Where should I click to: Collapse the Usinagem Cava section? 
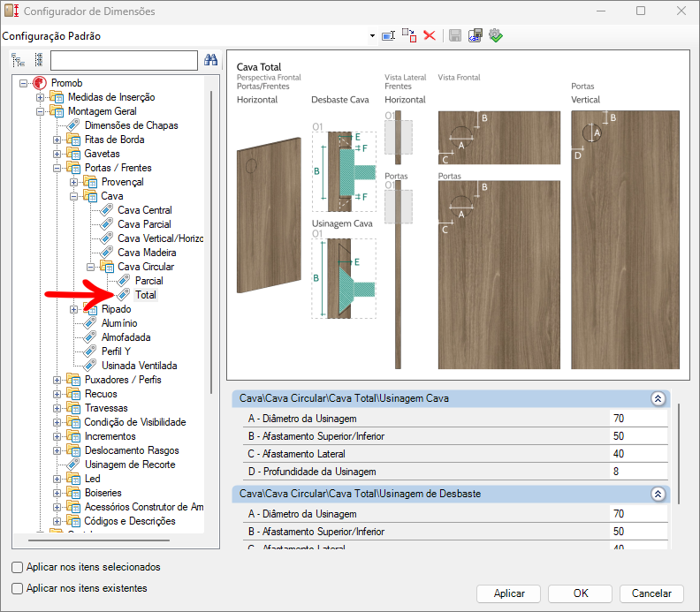(x=658, y=399)
